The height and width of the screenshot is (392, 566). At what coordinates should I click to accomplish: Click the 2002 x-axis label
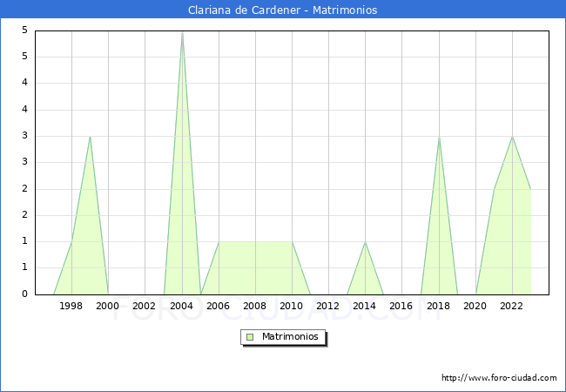coord(144,306)
